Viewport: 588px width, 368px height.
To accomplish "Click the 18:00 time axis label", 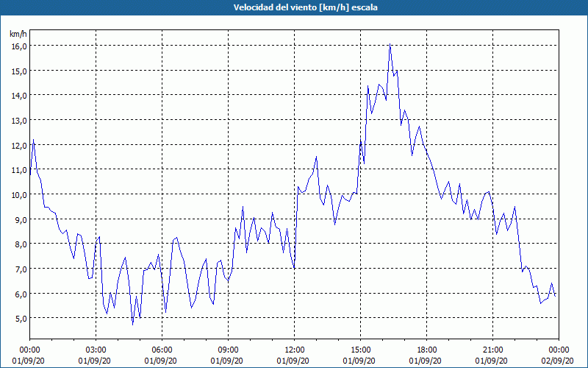I will pyautogui.click(x=427, y=350).
